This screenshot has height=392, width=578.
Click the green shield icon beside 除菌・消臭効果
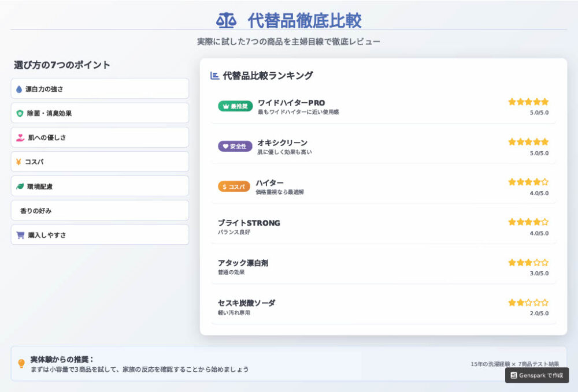tap(20, 113)
